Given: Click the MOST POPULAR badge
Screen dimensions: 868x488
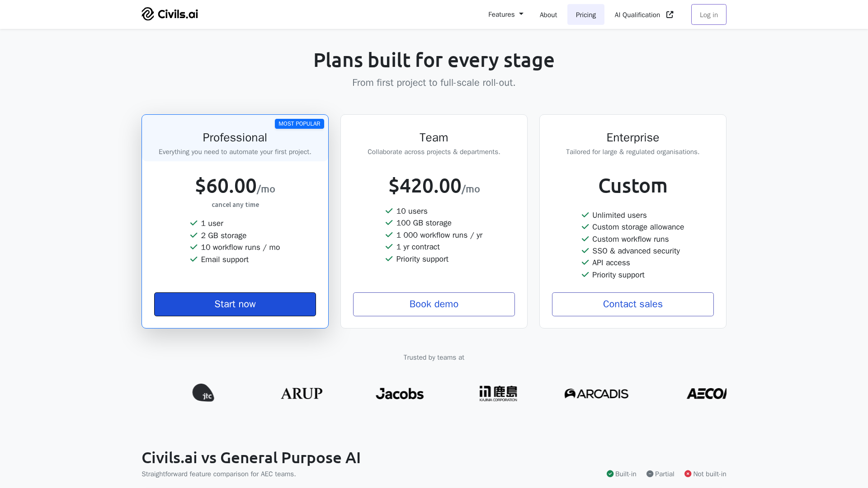Looking at the screenshot, I should point(299,124).
